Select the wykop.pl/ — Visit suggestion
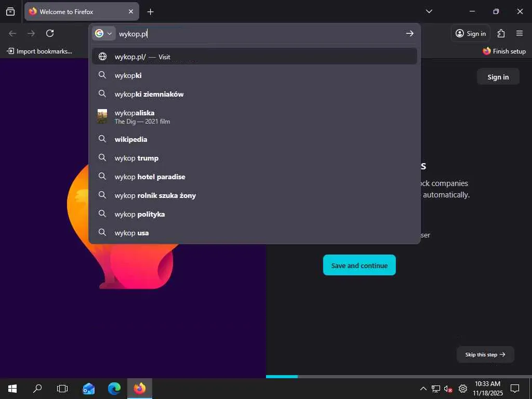 click(x=255, y=56)
